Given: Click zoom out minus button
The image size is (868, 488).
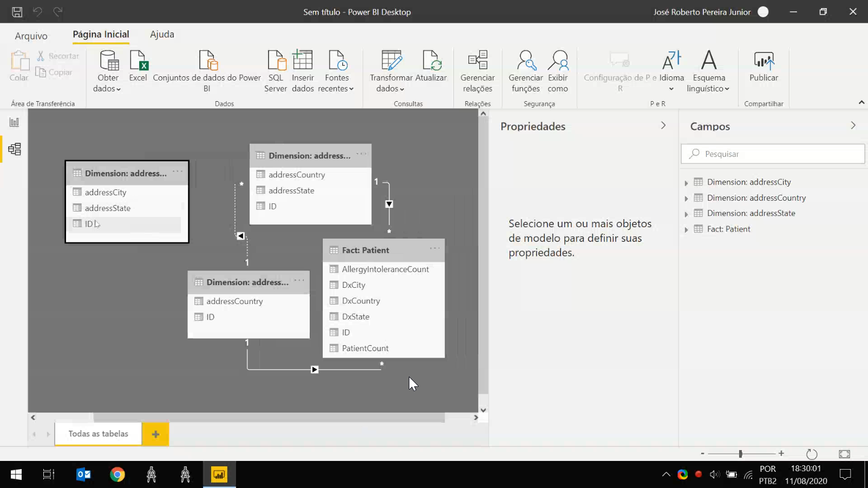Looking at the screenshot, I should tap(702, 453).
